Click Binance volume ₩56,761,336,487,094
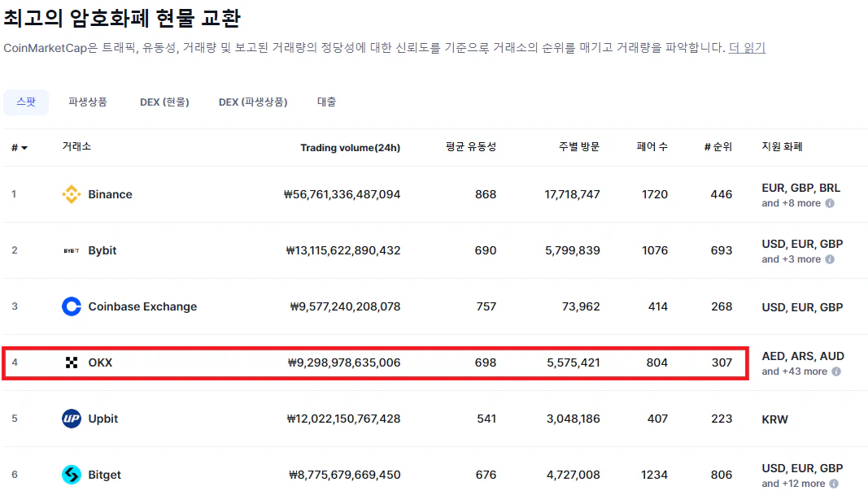868x495 pixels. (x=342, y=194)
